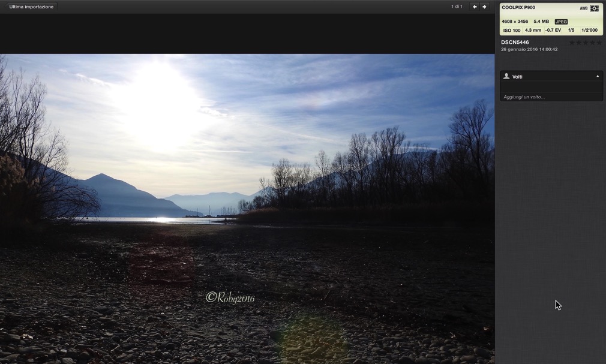Viewport: 606px width, 364px height.
Task: Go back to Ultima importazione
Action: tap(31, 7)
